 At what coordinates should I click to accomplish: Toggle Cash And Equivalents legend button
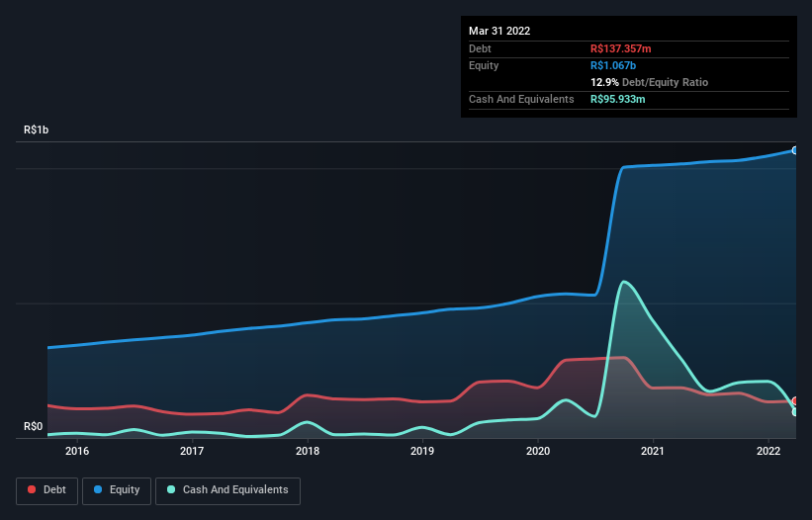tap(227, 490)
